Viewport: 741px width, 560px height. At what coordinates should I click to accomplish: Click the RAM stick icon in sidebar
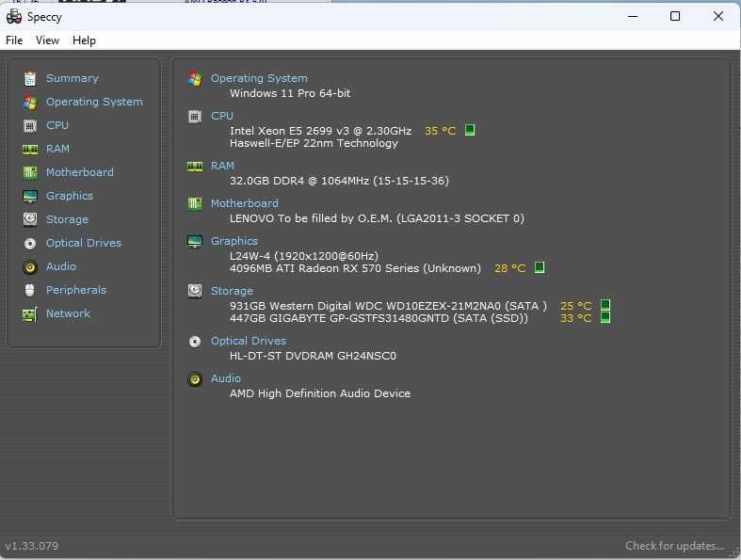click(x=30, y=150)
